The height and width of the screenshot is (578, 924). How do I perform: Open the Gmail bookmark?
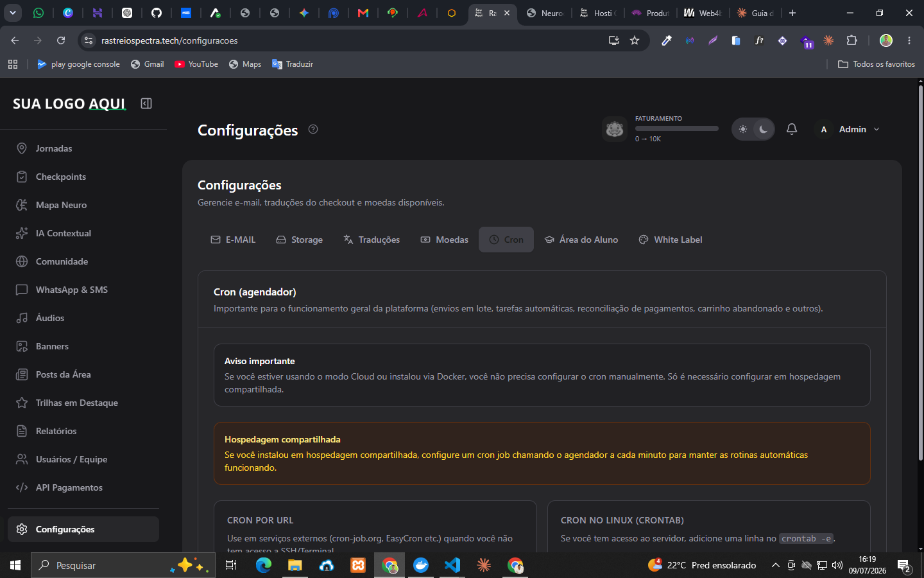147,64
